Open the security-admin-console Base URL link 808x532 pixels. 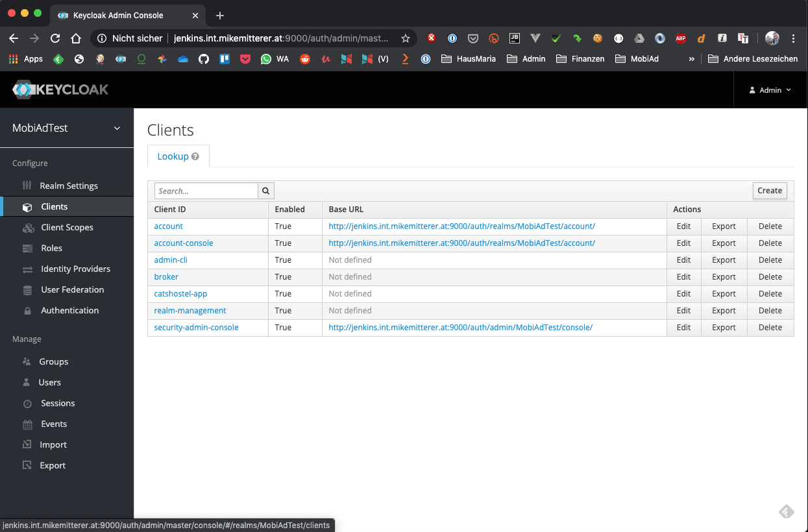(461, 328)
